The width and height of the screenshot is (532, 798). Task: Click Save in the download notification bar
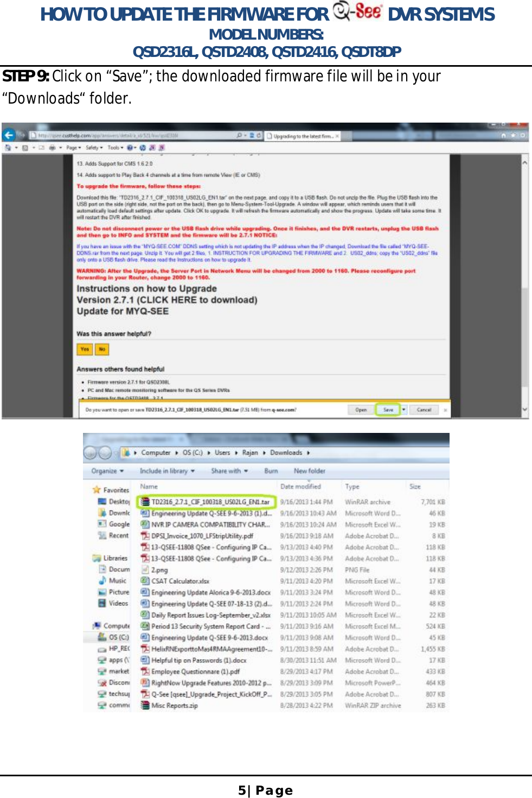pyautogui.click(x=388, y=410)
